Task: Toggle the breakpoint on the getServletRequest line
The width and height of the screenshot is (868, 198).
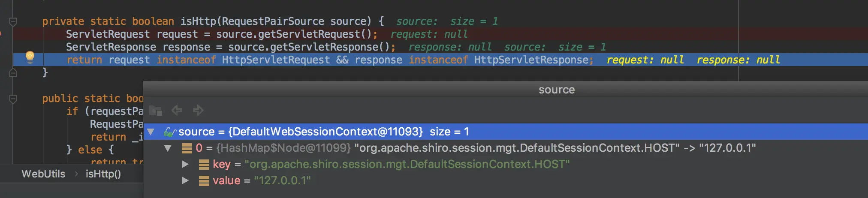Action: pos(1,34)
